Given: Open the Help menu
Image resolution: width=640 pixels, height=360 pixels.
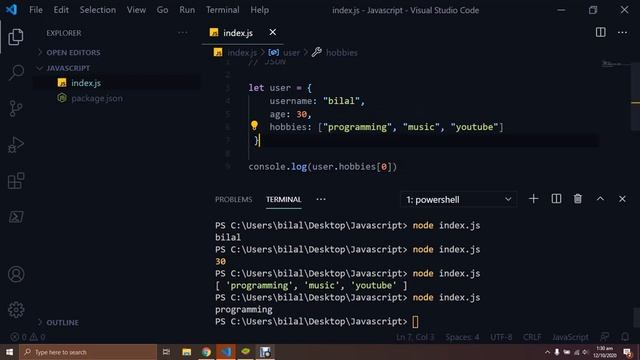Looking at the screenshot, I should click(259, 10).
